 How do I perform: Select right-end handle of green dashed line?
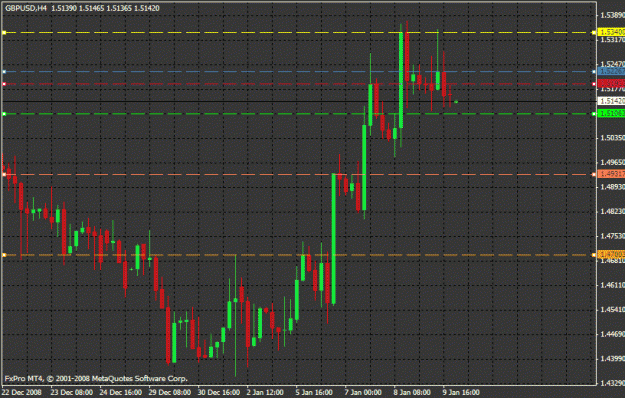[594, 114]
